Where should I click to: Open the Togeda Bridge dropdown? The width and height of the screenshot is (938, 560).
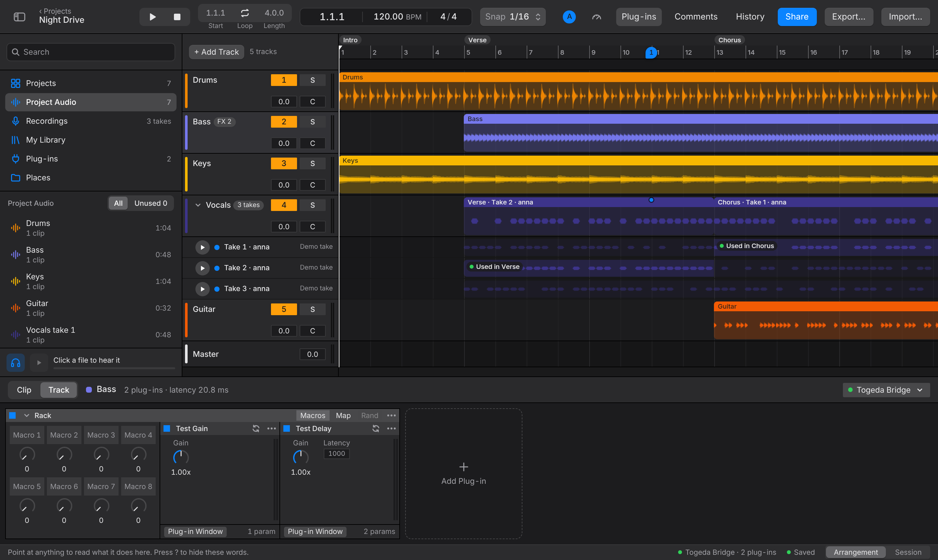click(886, 390)
